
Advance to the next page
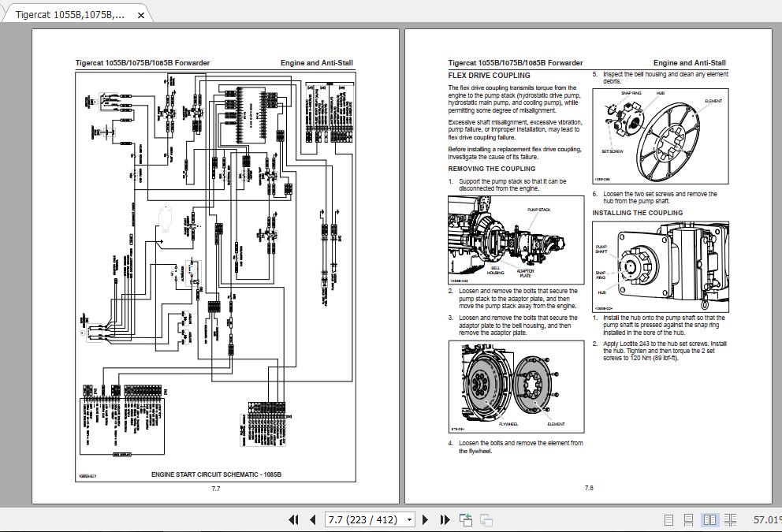tap(426, 520)
